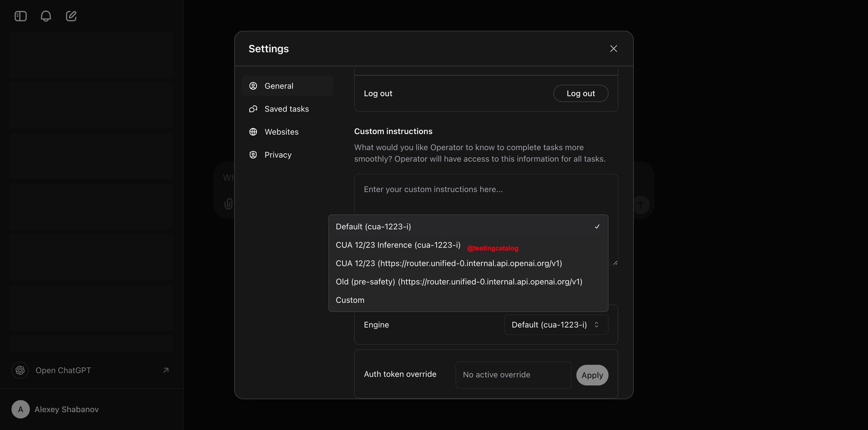Switch to Saved tasks tab

pyautogui.click(x=287, y=109)
